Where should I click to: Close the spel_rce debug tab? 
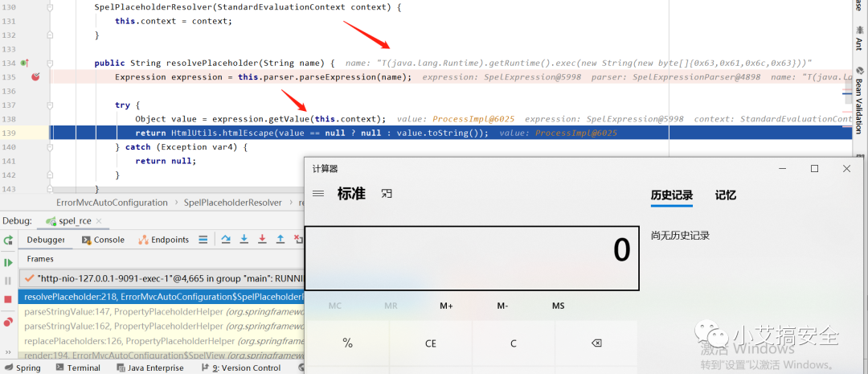[x=99, y=221]
